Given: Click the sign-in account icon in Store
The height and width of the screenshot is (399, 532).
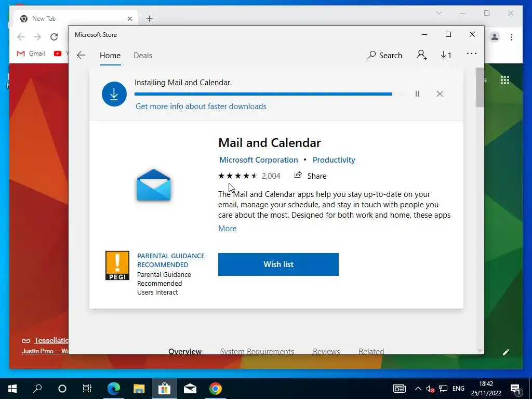Looking at the screenshot, I should tap(422, 55).
